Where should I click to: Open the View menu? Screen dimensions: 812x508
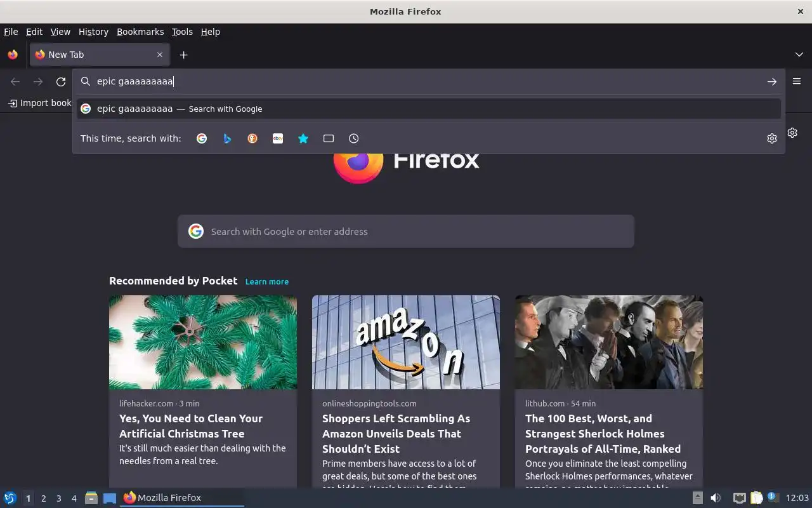[60, 32]
